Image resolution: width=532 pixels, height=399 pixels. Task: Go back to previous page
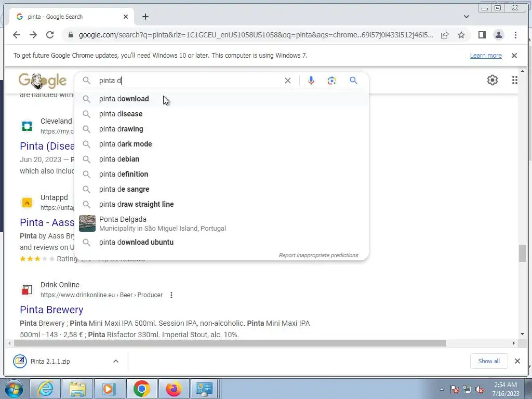click(16, 35)
